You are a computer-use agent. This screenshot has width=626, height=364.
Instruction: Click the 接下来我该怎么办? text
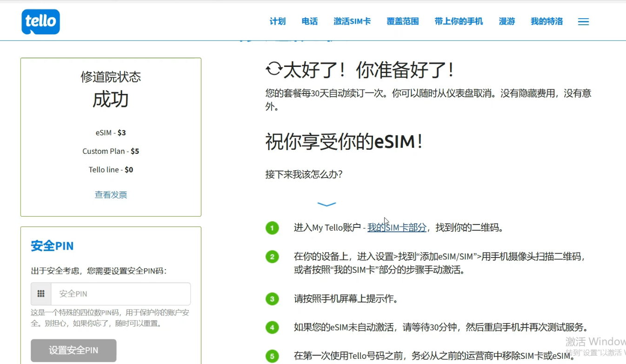[x=304, y=174]
